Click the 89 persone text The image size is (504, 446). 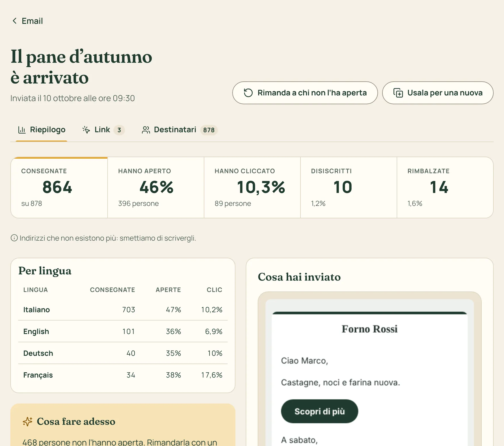pyautogui.click(x=233, y=203)
